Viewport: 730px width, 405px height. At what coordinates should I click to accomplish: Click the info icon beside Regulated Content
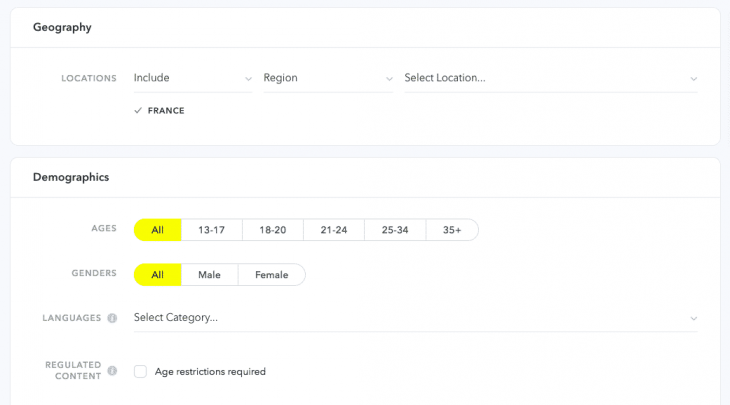112,371
